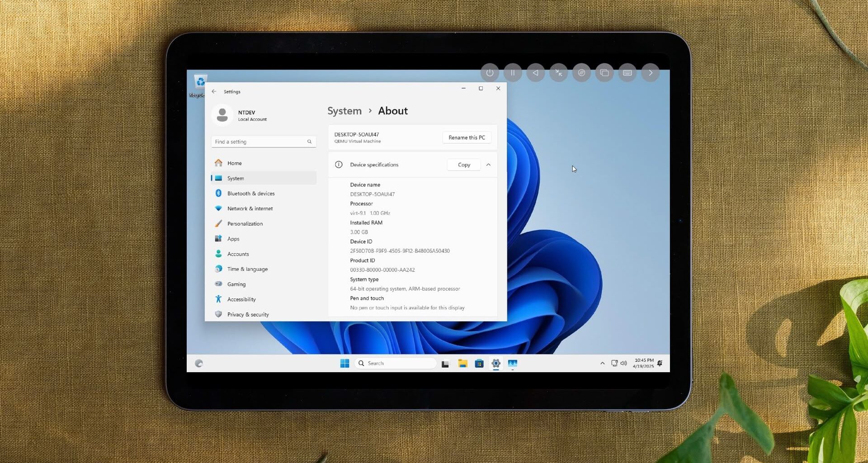Image resolution: width=868 pixels, height=463 pixels.
Task: Tap the VM power button overlay
Action: pos(490,73)
